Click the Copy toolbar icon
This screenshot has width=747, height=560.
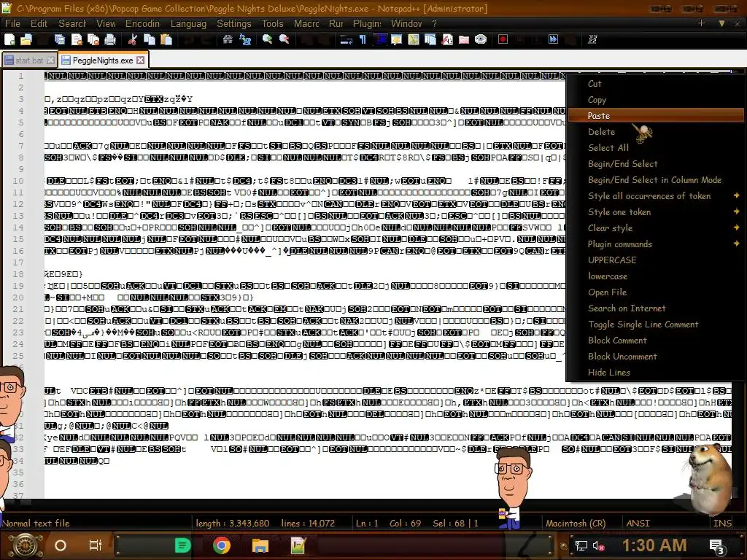point(149,39)
